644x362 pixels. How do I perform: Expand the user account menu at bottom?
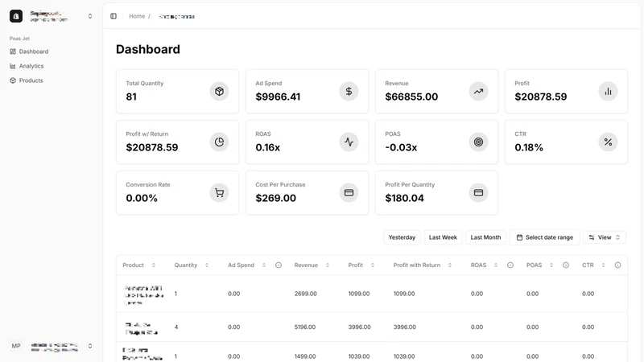click(x=90, y=346)
